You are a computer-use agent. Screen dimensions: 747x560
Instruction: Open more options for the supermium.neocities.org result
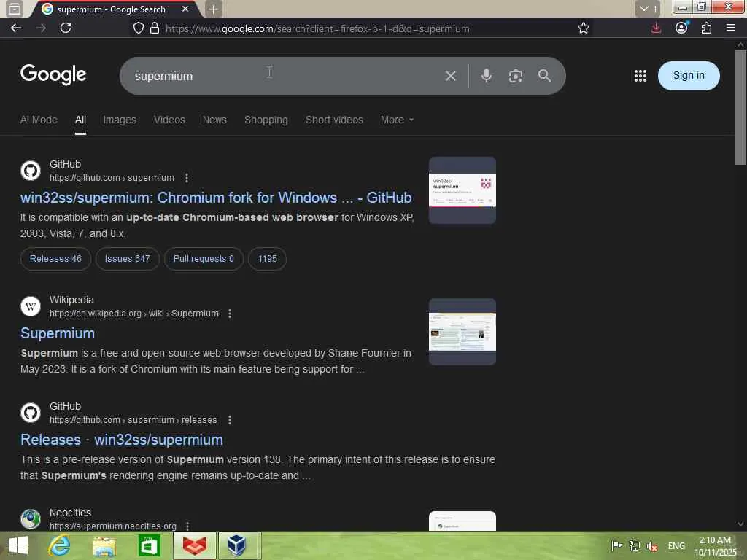[187, 526]
